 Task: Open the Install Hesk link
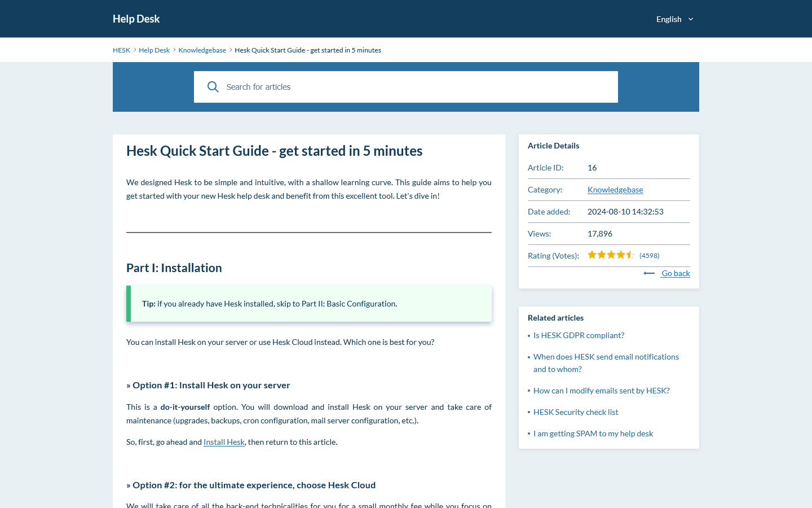224,442
